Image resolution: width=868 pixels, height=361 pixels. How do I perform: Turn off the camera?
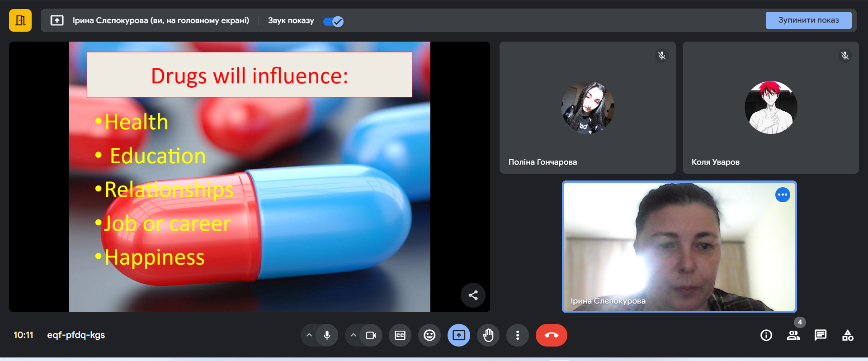click(x=371, y=335)
